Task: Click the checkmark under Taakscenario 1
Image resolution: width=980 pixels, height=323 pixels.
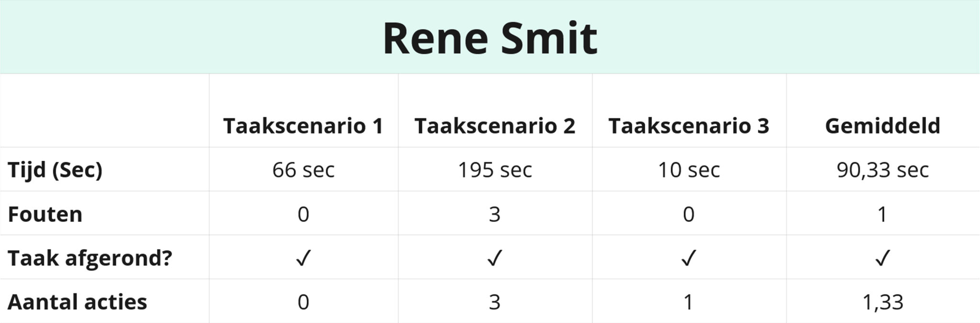Action: 303,258
